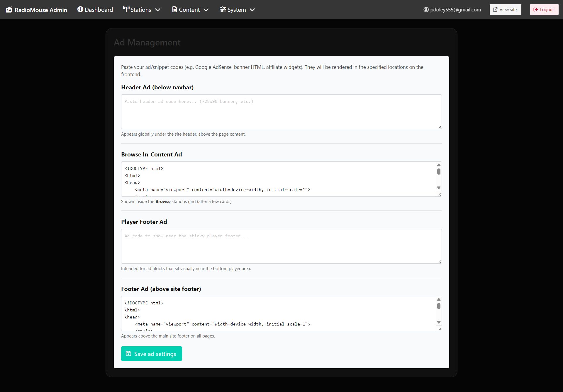Click the Footer Ad textarea scroll up arrow
This screenshot has width=563, height=392.
click(x=439, y=299)
